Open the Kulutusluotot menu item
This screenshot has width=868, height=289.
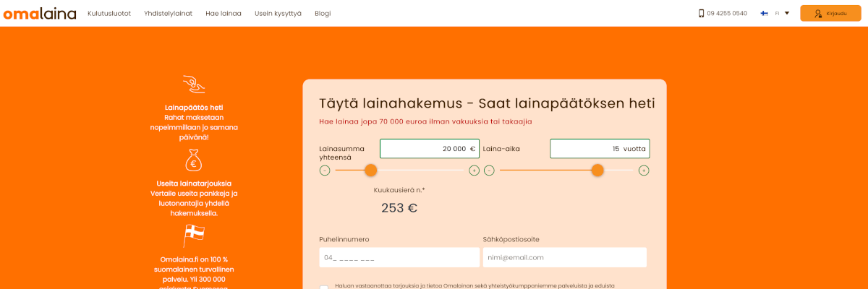click(x=109, y=13)
